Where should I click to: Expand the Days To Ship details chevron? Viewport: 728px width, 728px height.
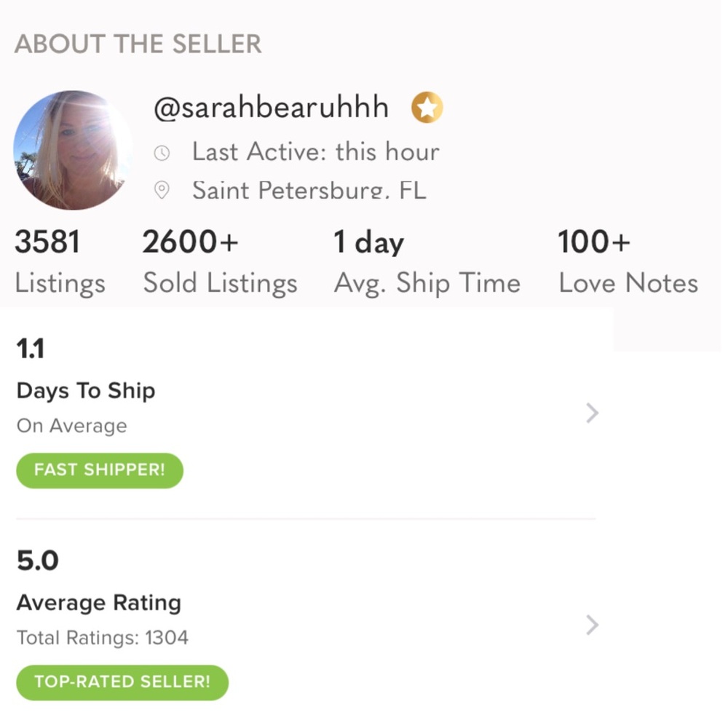pos(592,414)
